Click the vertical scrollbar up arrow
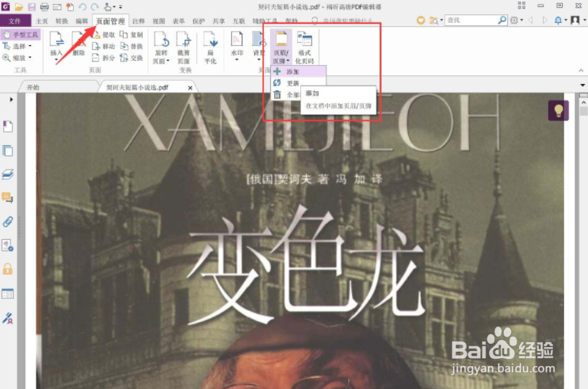Image resolution: width=588 pixels, height=389 pixels. click(583, 102)
